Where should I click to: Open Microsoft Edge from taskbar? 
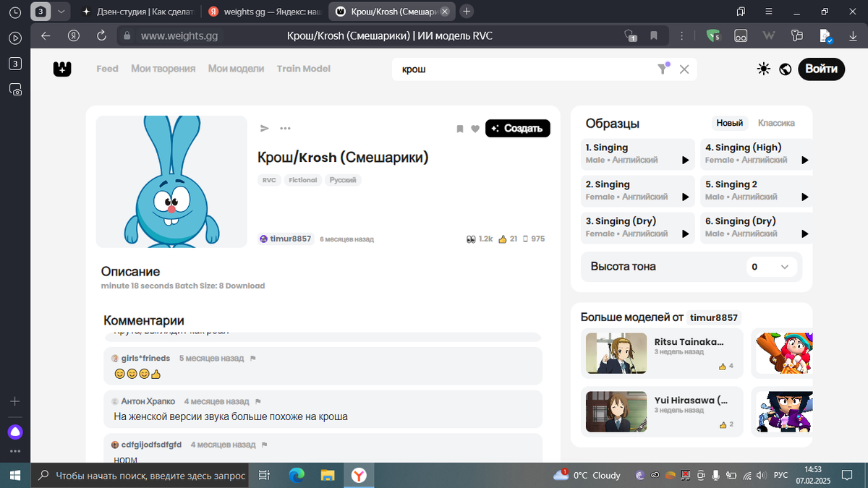tap(297, 475)
